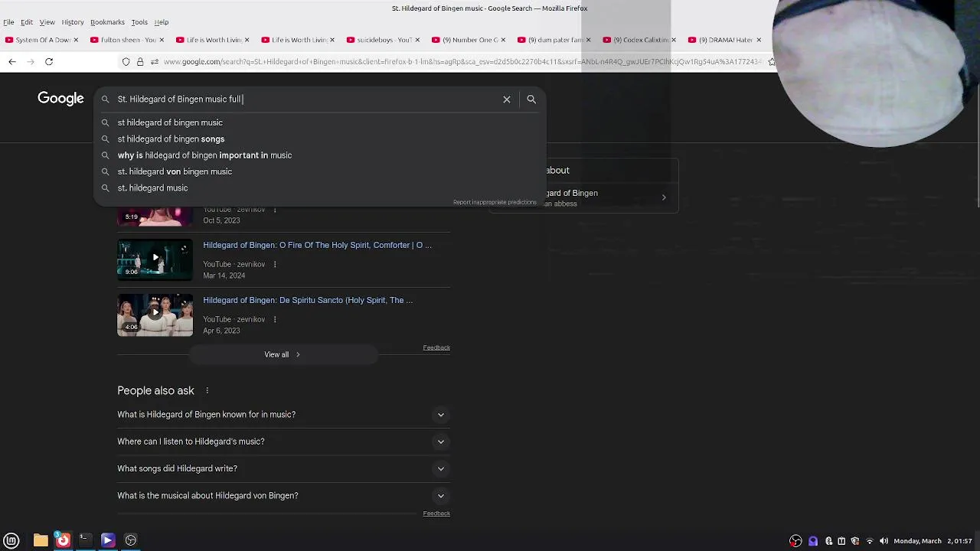
Task: Click Report inappropriate predictions link
Action: [x=495, y=202]
